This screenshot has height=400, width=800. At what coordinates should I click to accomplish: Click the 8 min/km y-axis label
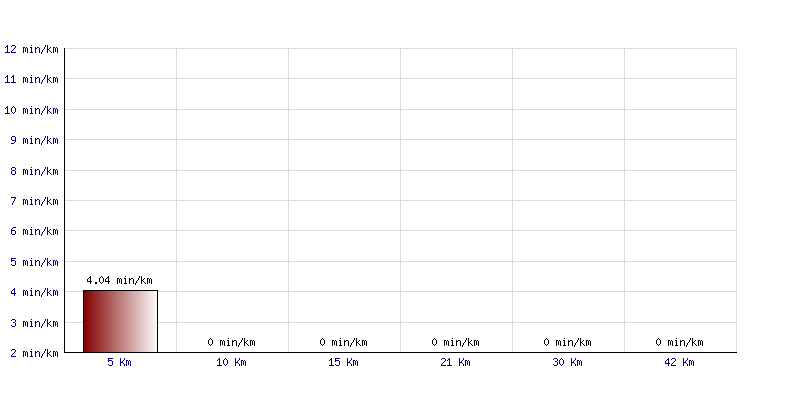tap(34, 171)
